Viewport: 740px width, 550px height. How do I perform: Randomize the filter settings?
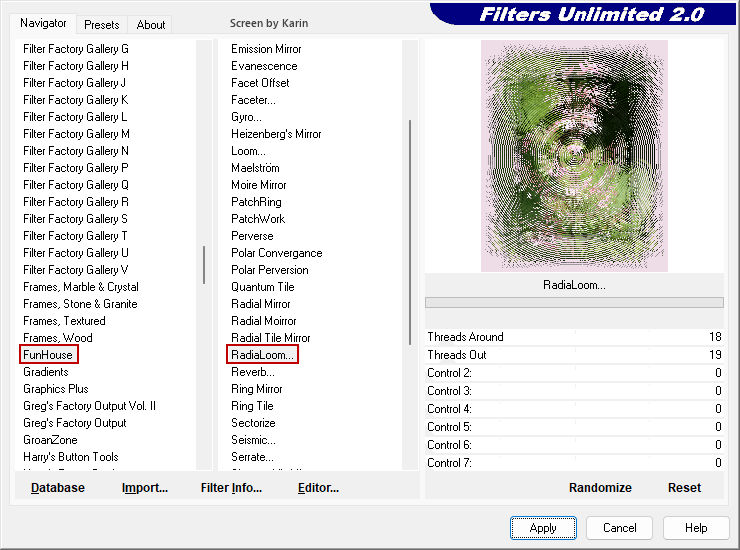[600, 488]
